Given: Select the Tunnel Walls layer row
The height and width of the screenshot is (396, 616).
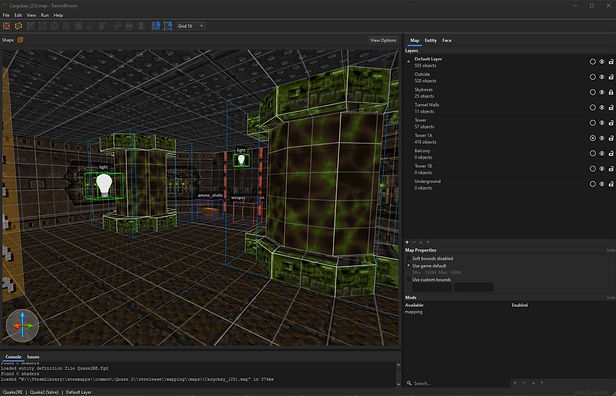Looking at the screenshot, I should [510, 108].
